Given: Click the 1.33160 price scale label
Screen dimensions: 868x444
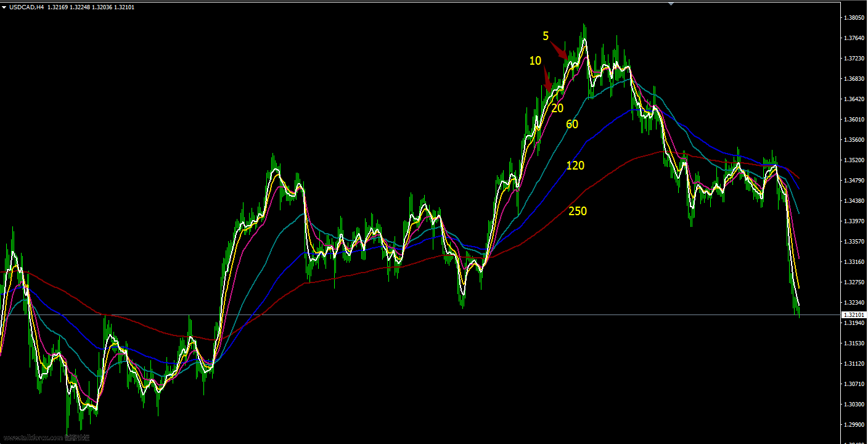Looking at the screenshot, I should click(854, 262).
